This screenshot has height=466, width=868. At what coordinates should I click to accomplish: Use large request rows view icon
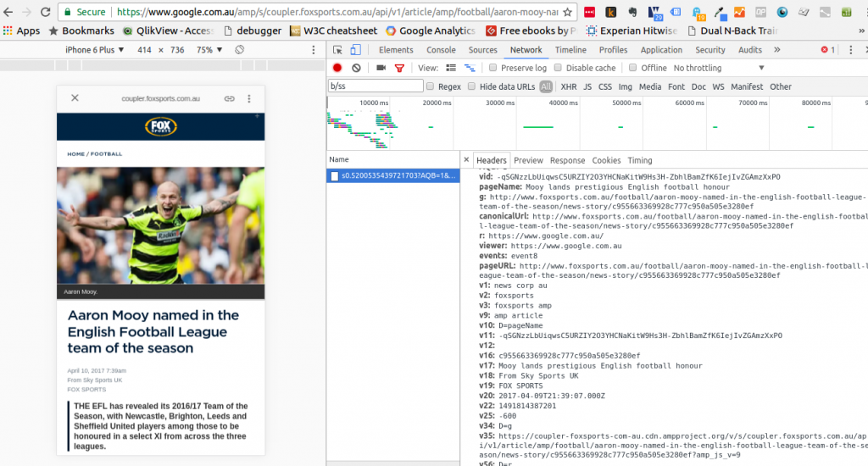click(x=451, y=68)
